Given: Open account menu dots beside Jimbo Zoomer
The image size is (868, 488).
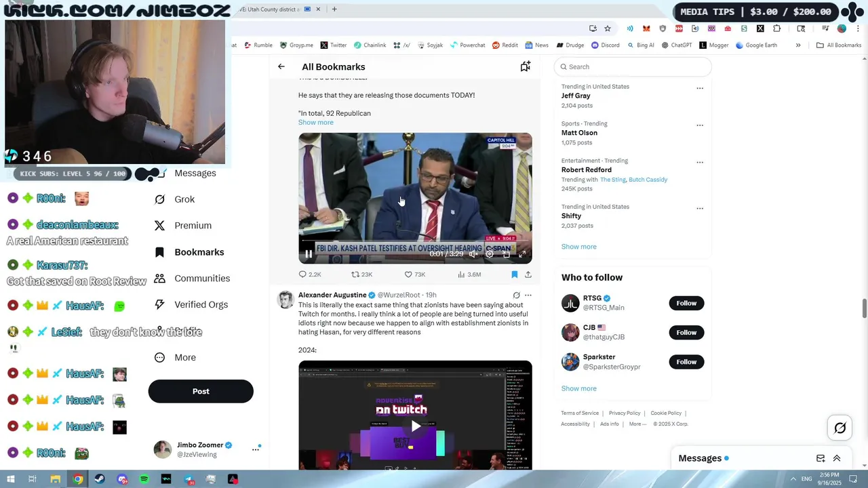Looking at the screenshot, I should click(256, 449).
